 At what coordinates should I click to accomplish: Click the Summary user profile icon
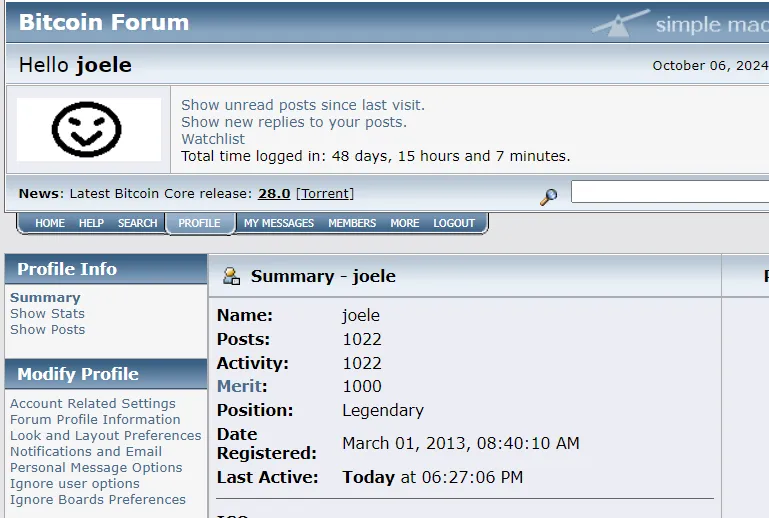coord(231,276)
